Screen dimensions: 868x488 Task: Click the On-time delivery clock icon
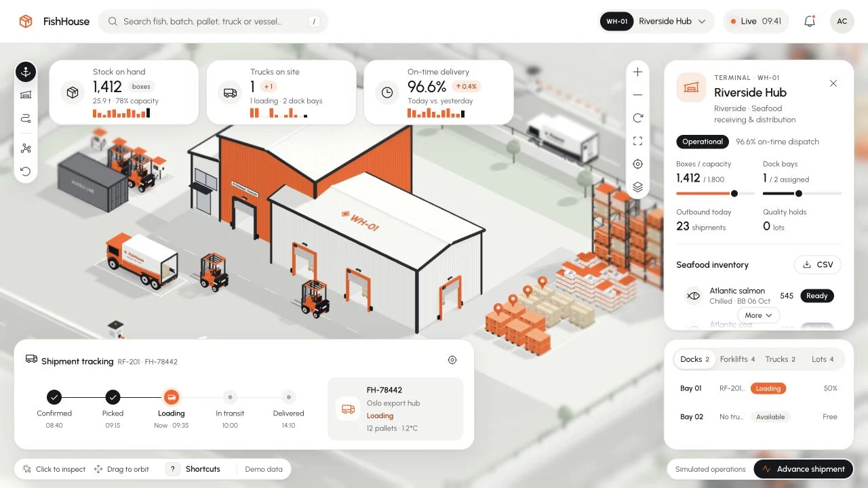[387, 92]
